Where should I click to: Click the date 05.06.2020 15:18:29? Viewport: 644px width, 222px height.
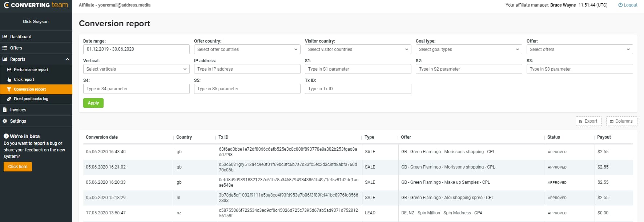click(x=106, y=198)
